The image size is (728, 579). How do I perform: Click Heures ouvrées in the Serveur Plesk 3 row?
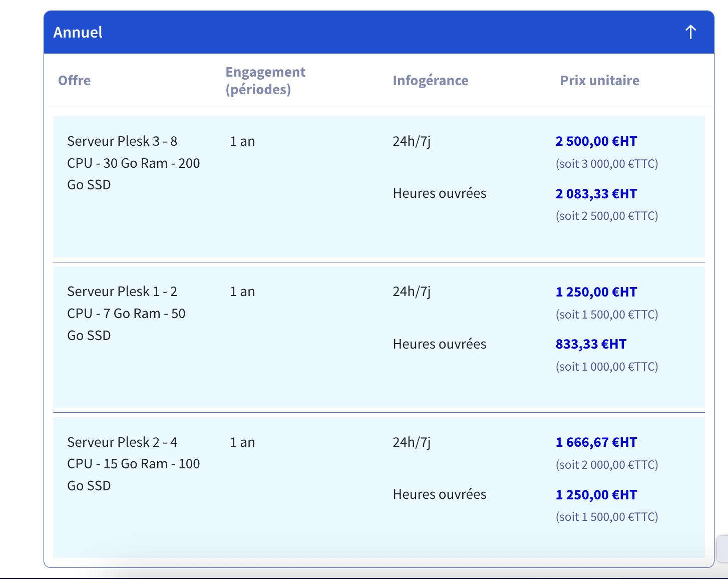point(440,193)
